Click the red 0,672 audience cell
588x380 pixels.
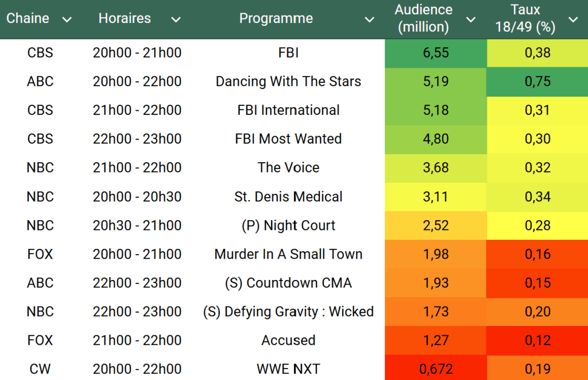(x=435, y=369)
